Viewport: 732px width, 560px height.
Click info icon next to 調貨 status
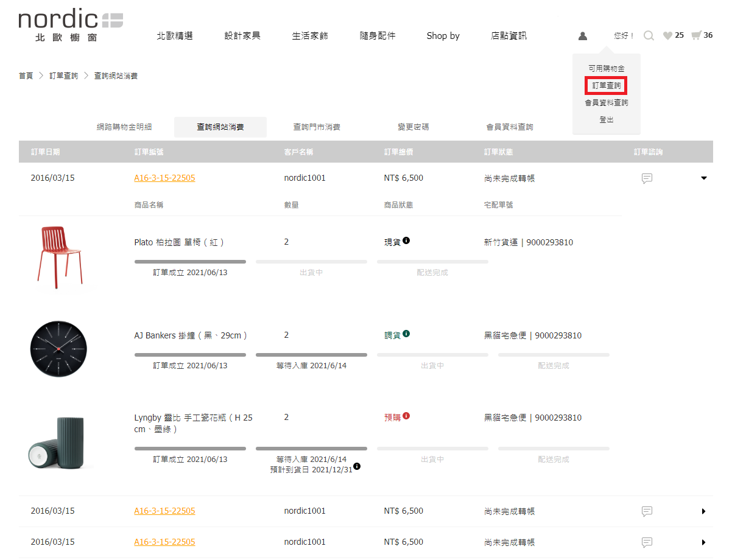pyautogui.click(x=406, y=334)
